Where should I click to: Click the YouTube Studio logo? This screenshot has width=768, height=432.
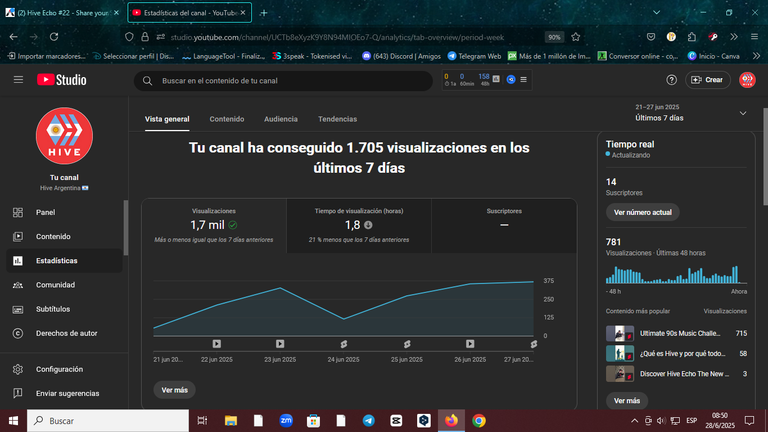coord(62,79)
